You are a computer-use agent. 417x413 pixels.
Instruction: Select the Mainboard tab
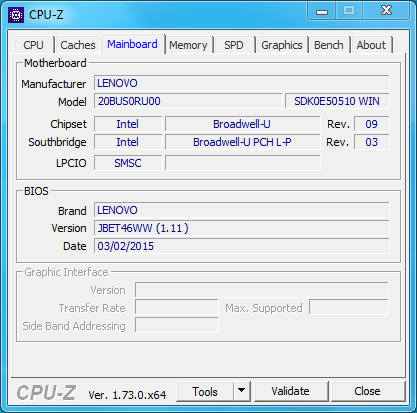click(132, 44)
